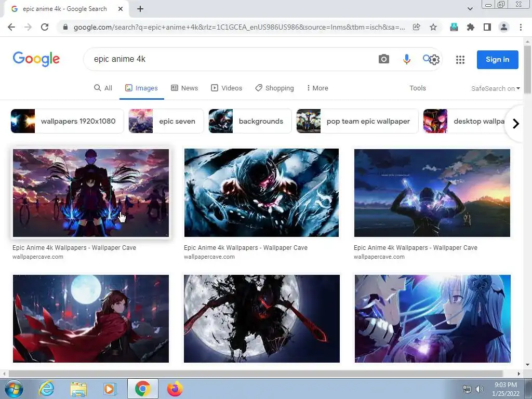Click the 9:03 PM clock
Screen dimensions: 532x399
point(506,385)
